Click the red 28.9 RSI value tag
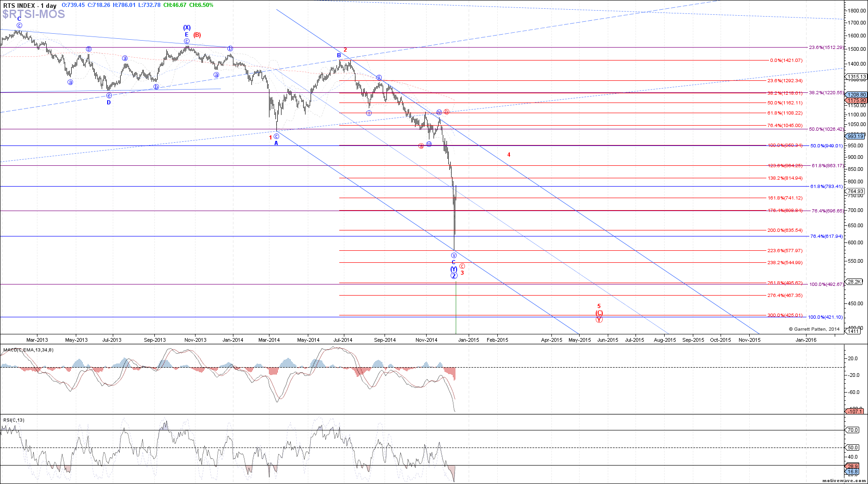The height and width of the screenshot is (484, 868). pyautogui.click(x=852, y=466)
